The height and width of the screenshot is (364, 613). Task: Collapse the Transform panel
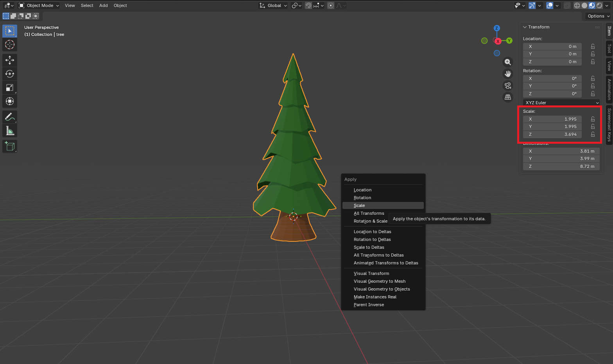(x=525, y=27)
